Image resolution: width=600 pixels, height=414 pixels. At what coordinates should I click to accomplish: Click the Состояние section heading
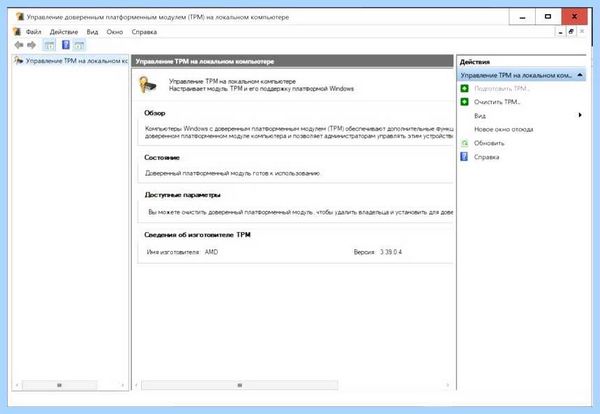point(162,157)
